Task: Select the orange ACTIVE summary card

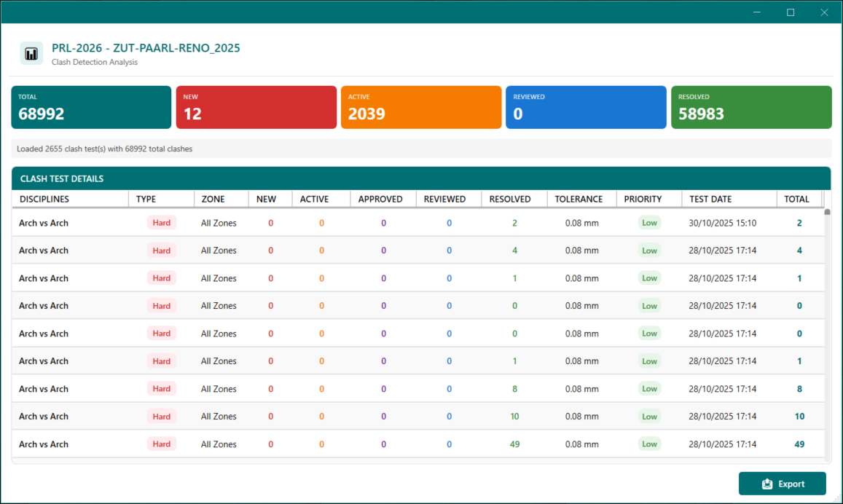Action: point(420,107)
